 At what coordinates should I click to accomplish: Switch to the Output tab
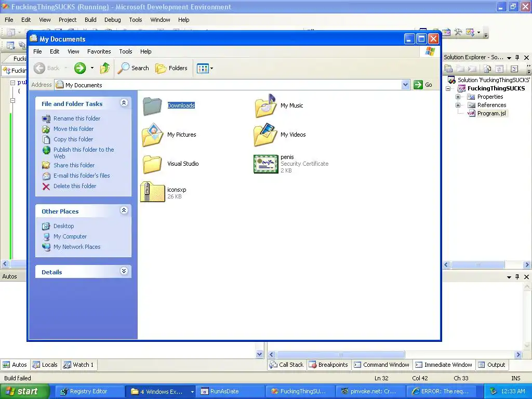[492, 365]
